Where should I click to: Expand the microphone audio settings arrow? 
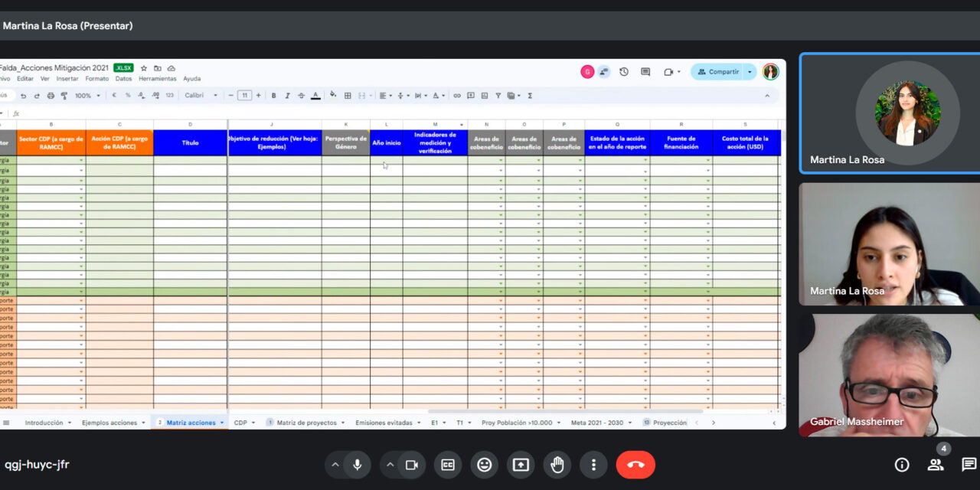[x=335, y=465]
